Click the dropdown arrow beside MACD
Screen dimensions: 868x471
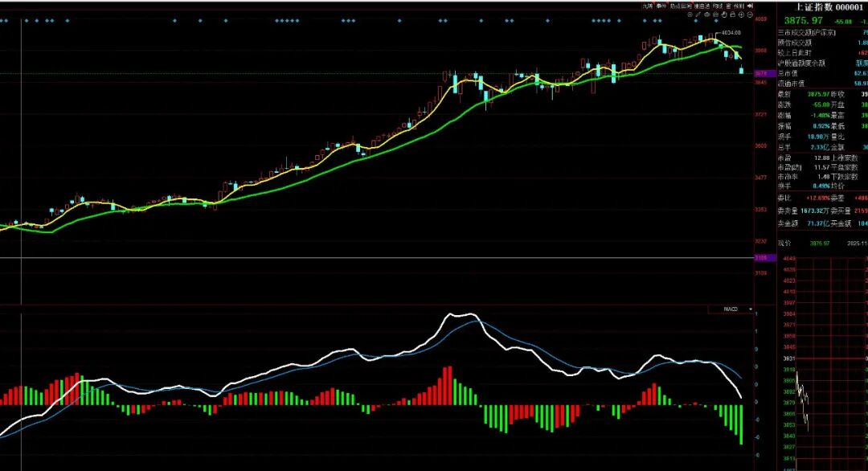pos(751,309)
